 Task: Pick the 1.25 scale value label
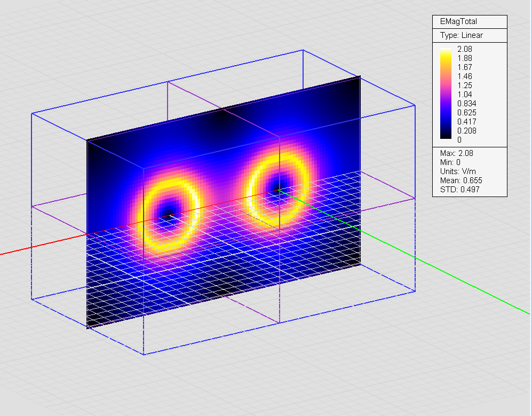point(465,85)
